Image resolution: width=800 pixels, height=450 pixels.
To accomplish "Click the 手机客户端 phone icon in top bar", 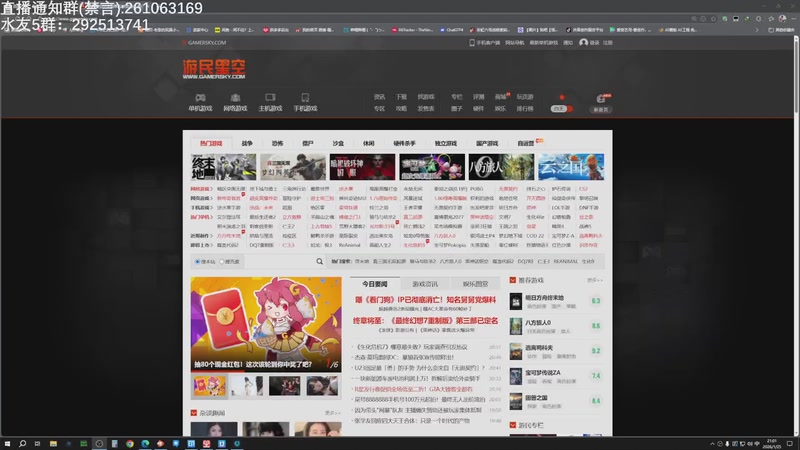I will [x=472, y=43].
